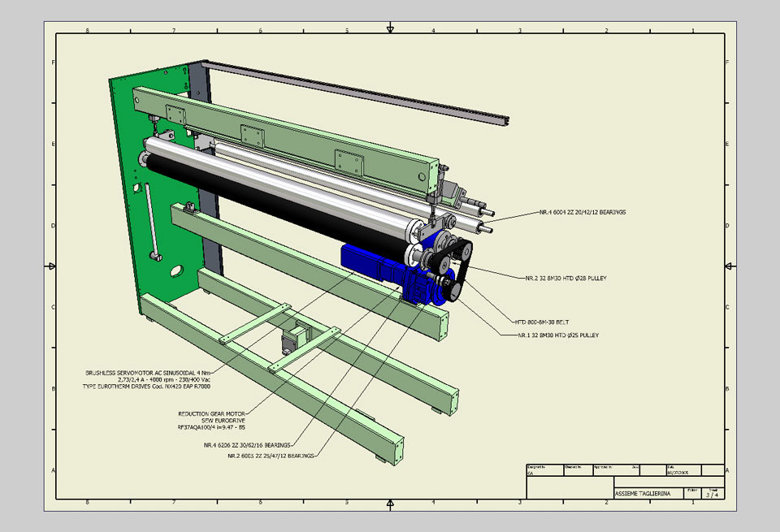Select the 'REDUCTION GEAR MOTOR' annotation
This screenshot has height=532, width=780.
211,413
